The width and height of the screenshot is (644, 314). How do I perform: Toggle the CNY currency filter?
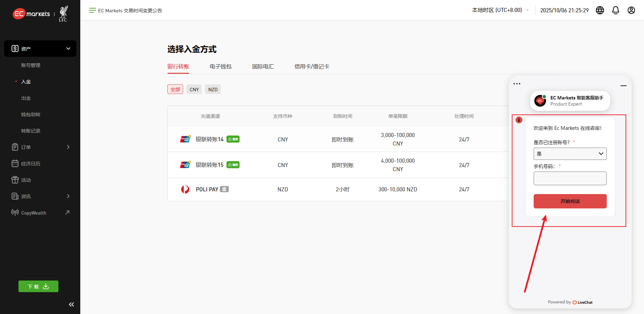point(194,89)
